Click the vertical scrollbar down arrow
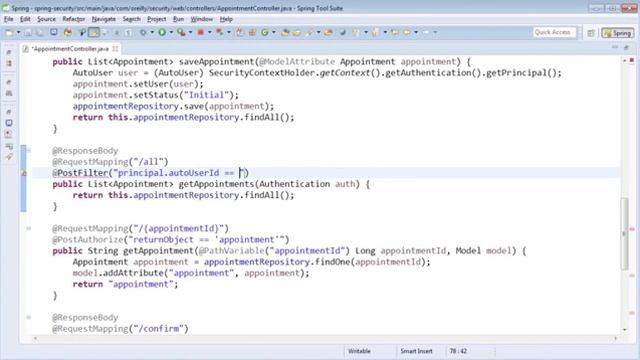The image size is (640, 360). [x=625, y=329]
